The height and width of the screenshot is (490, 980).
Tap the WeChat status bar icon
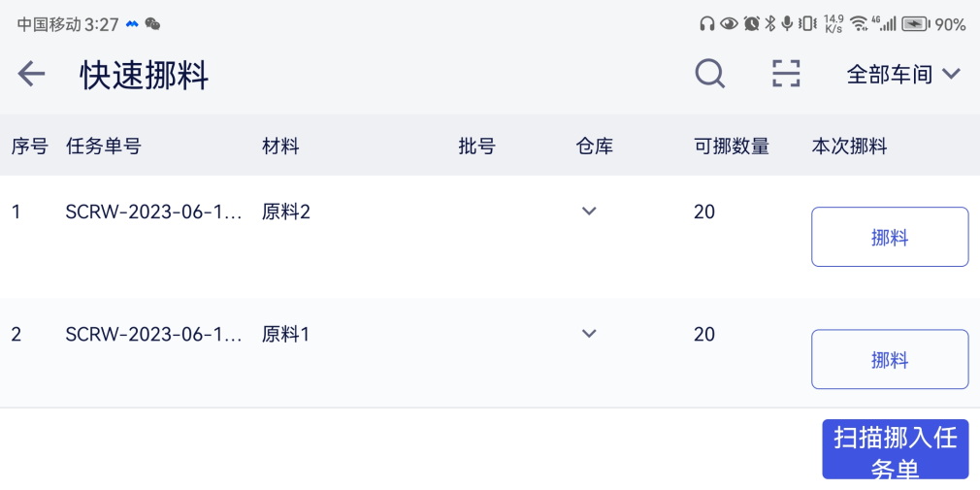pos(152,24)
